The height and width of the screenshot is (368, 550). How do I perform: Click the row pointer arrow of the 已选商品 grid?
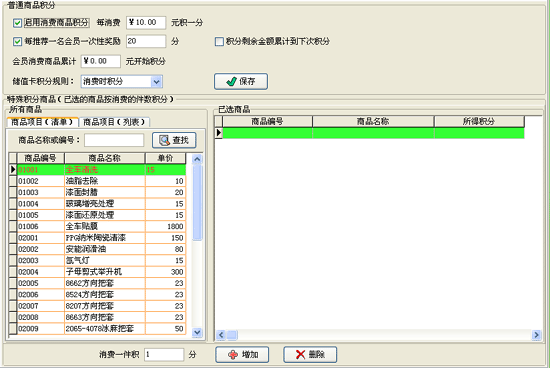pyautogui.click(x=219, y=133)
